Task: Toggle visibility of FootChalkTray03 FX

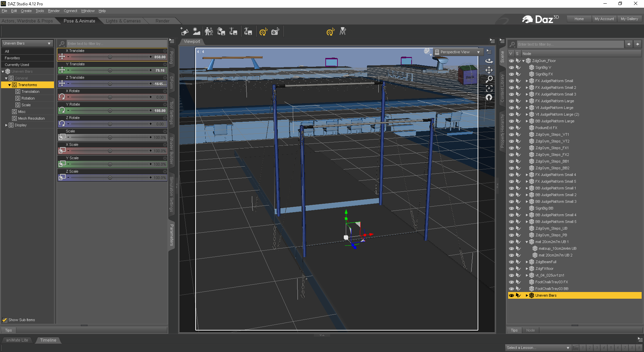Action: (x=511, y=282)
